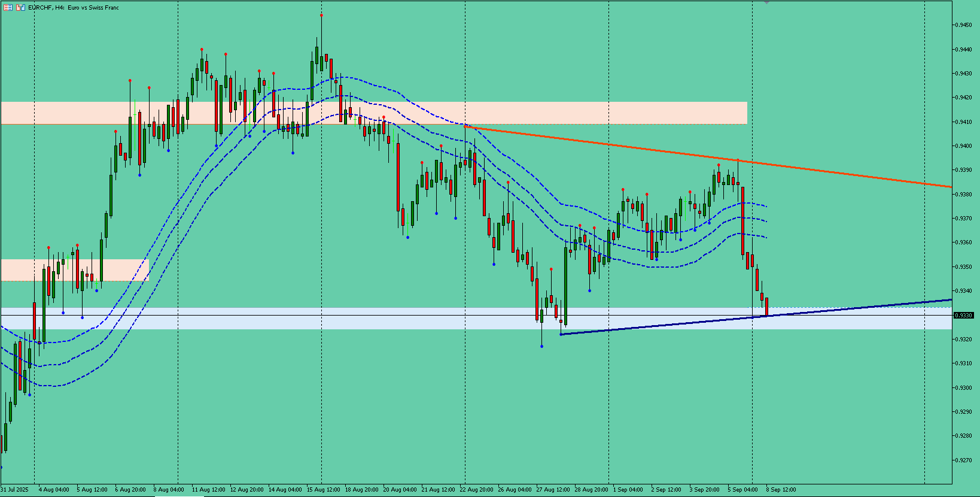Screen dimensions: 980x497
Task: Click the 15 Aug 12:00 time label
Action: pyautogui.click(x=324, y=490)
